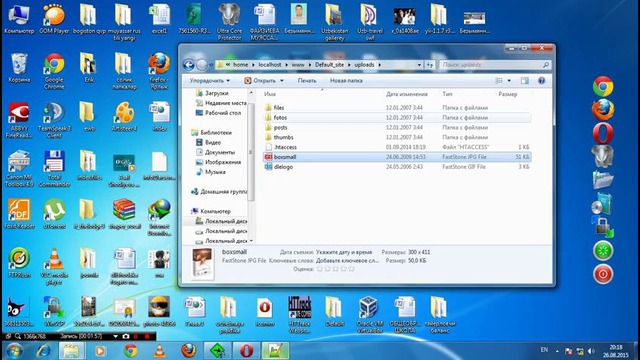
Task: Open the Firefox desktop shortcut
Action: tap(159, 71)
